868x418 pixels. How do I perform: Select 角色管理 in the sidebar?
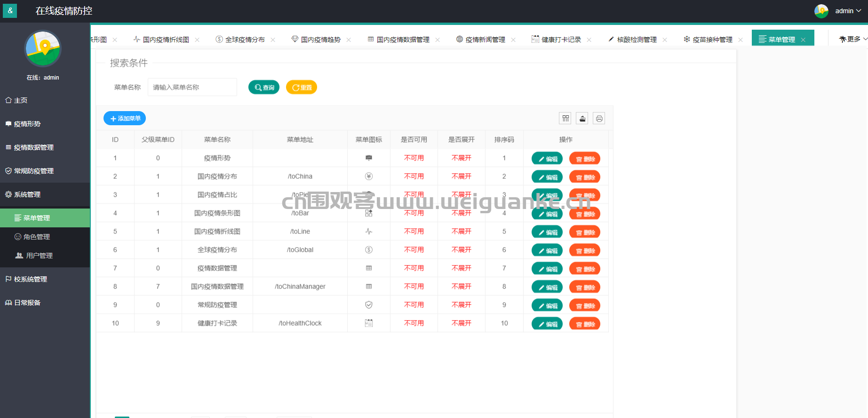click(36, 237)
